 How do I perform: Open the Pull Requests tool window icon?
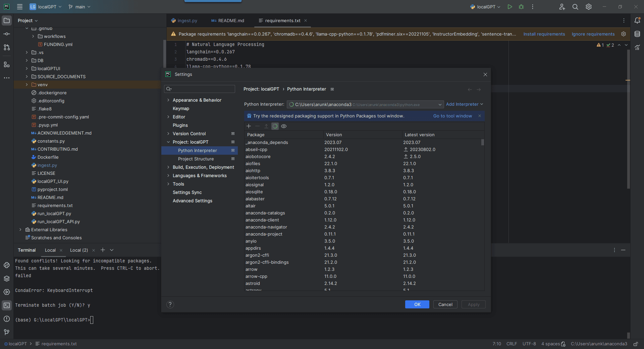click(7, 47)
